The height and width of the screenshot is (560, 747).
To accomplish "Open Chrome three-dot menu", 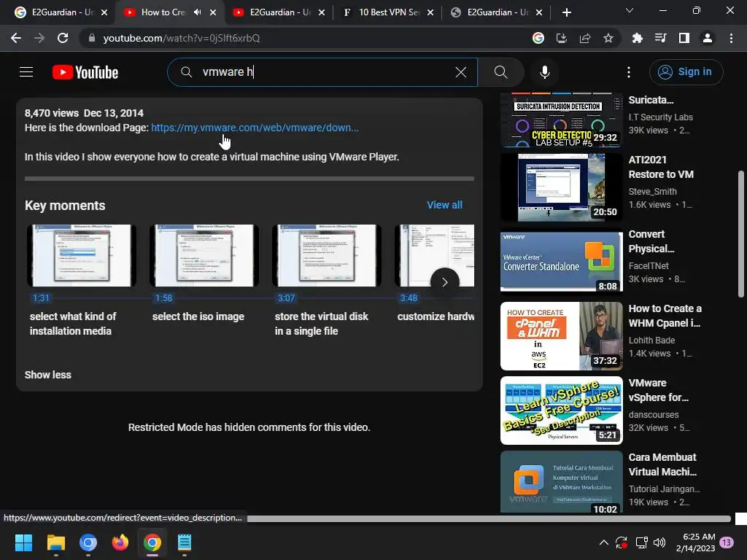I will click(731, 38).
